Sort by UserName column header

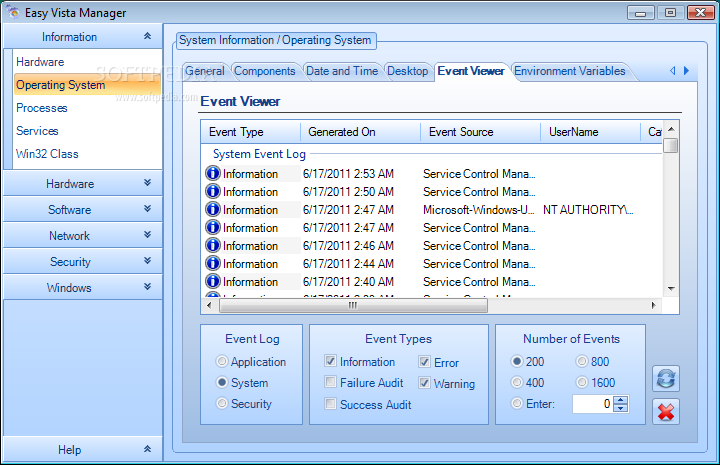(x=591, y=132)
